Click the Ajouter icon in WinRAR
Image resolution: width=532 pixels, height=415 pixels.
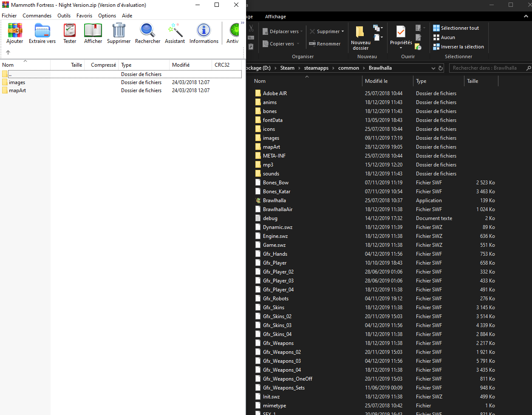[15, 30]
